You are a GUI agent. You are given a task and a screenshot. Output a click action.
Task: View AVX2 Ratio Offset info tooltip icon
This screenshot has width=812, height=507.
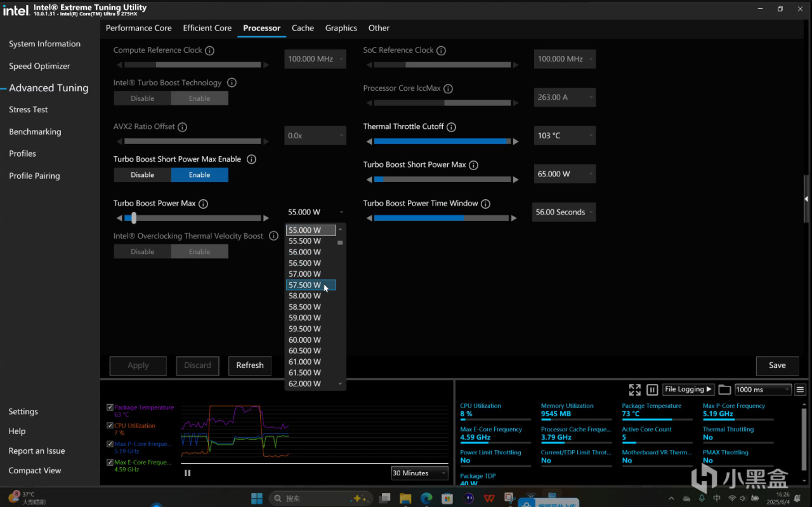(x=183, y=127)
